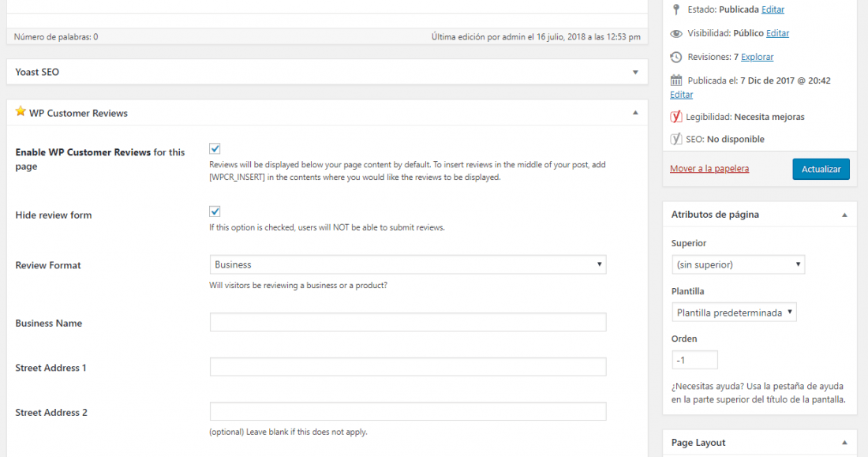The image size is (868, 457).
Task: Click the Actualizar button
Action: (821, 169)
